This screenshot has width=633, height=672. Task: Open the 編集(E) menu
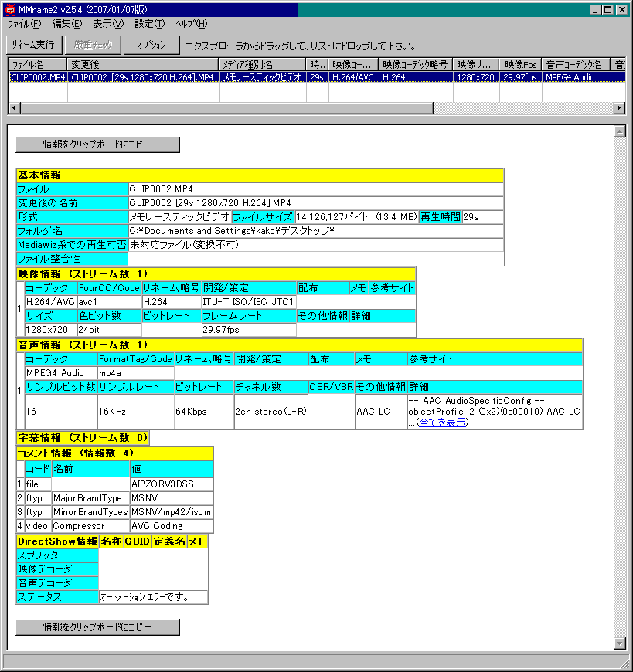point(67,24)
